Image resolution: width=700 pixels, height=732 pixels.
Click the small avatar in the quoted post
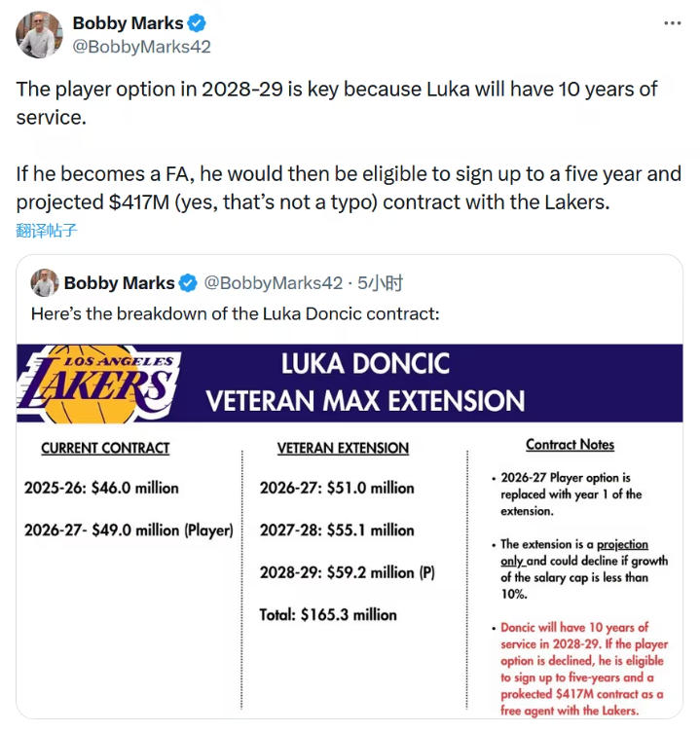coord(45,283)
